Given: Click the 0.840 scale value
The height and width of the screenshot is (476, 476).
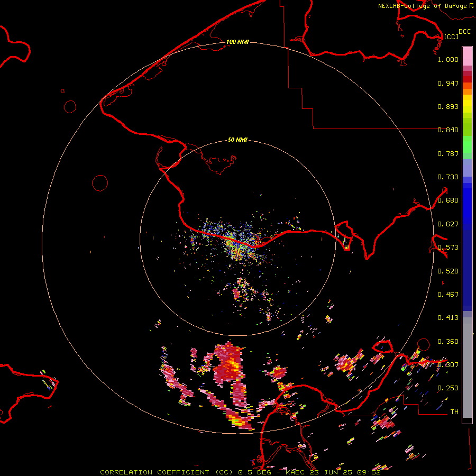Looking at the screenshot, I should [448, 130].
